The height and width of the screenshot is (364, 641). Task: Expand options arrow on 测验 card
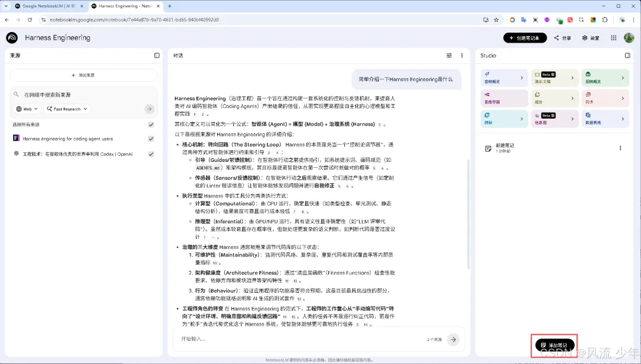[522, 119]
